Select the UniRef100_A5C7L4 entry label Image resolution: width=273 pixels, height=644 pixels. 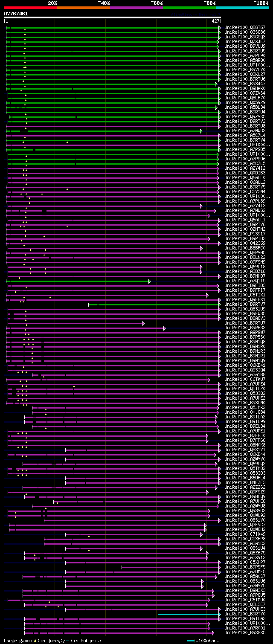245,135
